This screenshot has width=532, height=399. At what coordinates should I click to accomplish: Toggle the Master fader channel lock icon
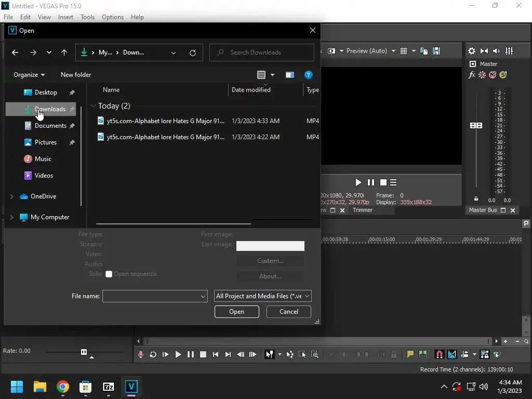click(x=476, y=199)
